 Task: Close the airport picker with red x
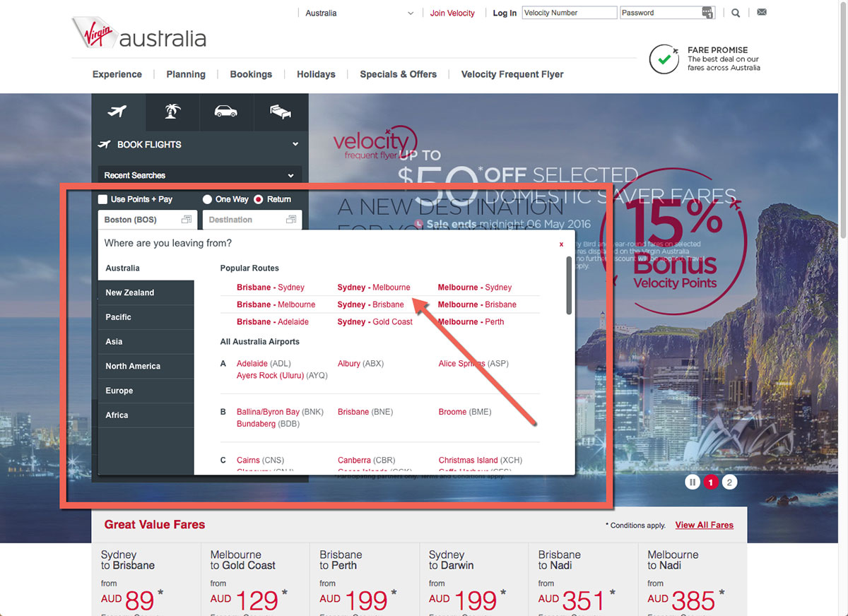click(x=561, y=244)
